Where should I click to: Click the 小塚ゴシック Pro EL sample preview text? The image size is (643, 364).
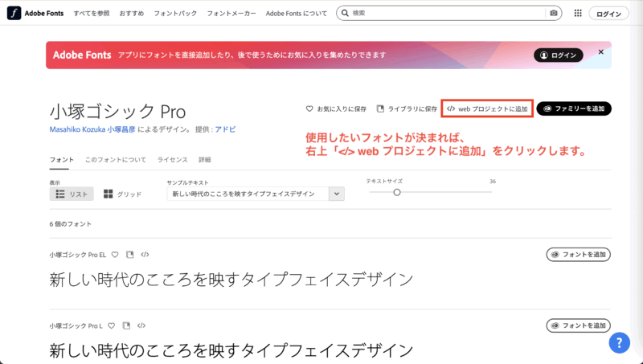[231, 280]
